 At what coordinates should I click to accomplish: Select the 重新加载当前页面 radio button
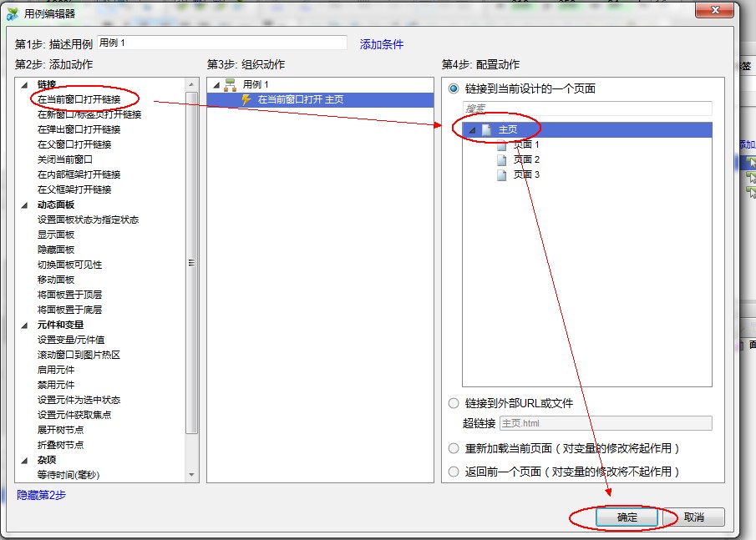pyautogui.click(x=454, y=447)
